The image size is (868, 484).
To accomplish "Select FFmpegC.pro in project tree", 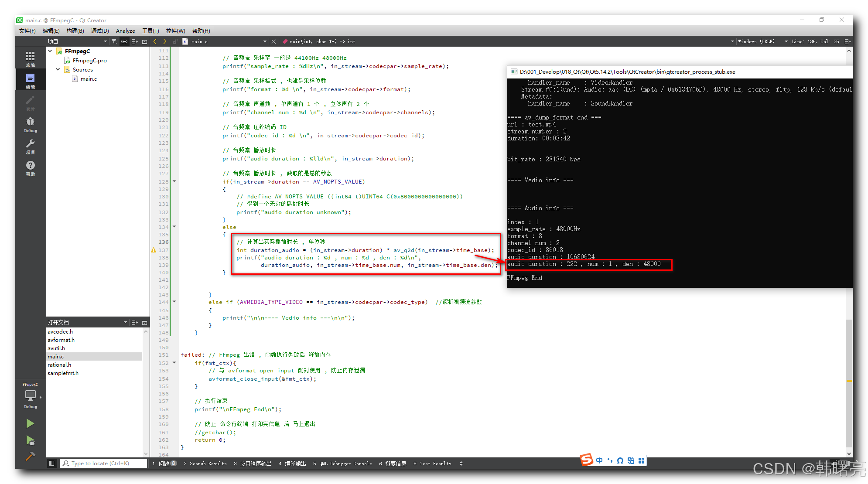I will pyautogui.click(x=89, y=60).
